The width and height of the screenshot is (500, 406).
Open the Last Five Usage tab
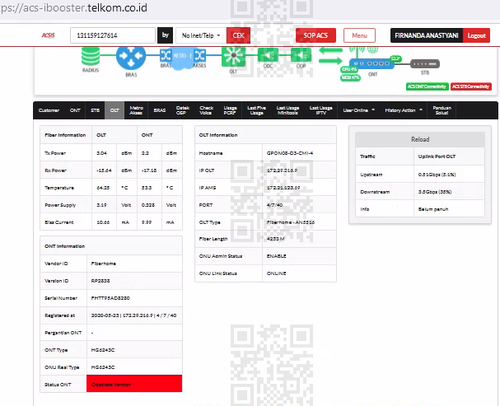pyautogui.click(x=256, y=110)
